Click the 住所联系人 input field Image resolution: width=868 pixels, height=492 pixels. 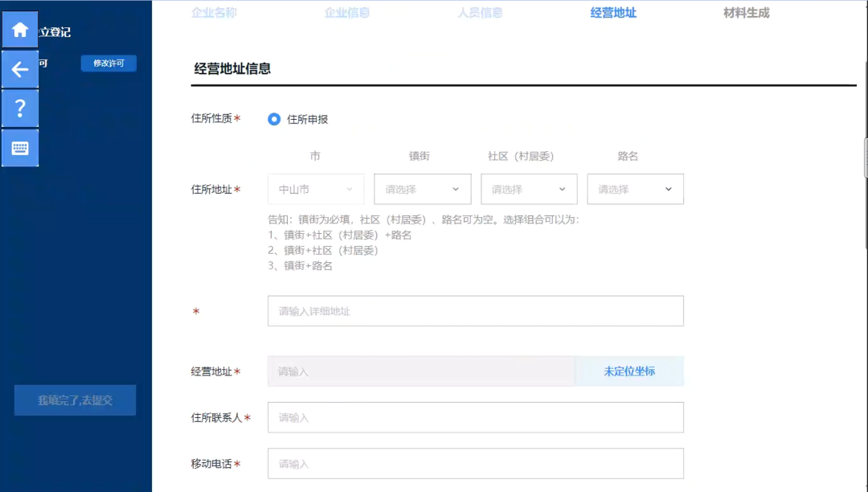click(x=475, y=417)
